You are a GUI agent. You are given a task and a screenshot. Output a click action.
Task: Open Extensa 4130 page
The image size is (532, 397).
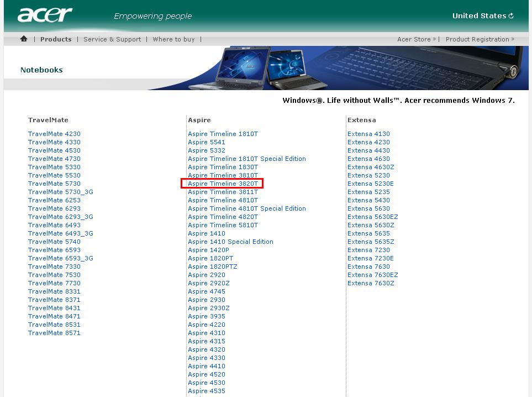(369, 134)
